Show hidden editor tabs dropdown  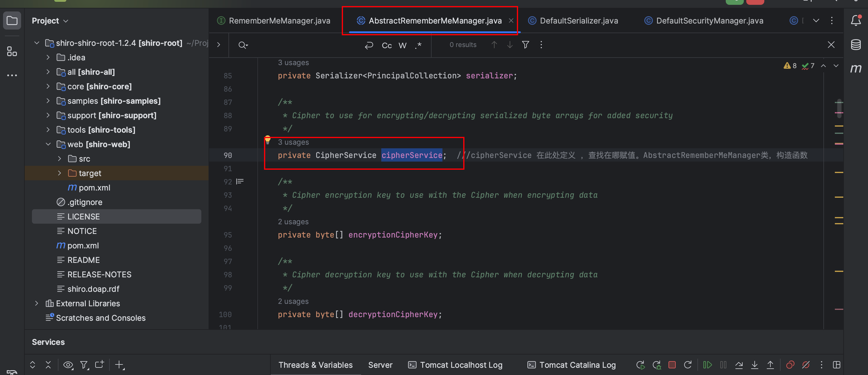(x=816, y=20)
